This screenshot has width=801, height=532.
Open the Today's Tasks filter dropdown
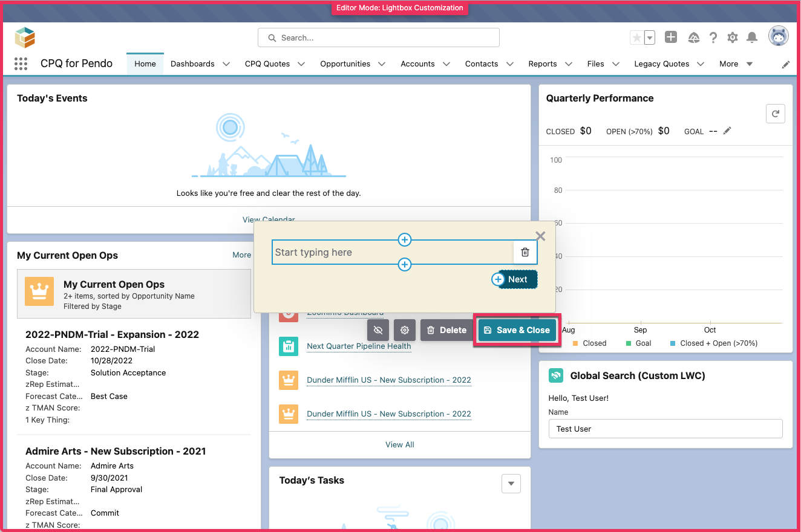click(511, 484)
